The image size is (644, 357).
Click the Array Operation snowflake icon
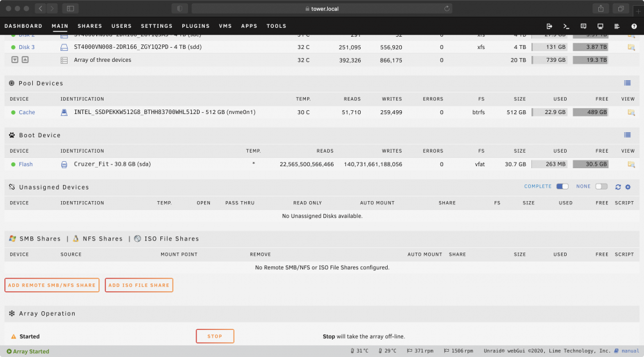point(12,313)
